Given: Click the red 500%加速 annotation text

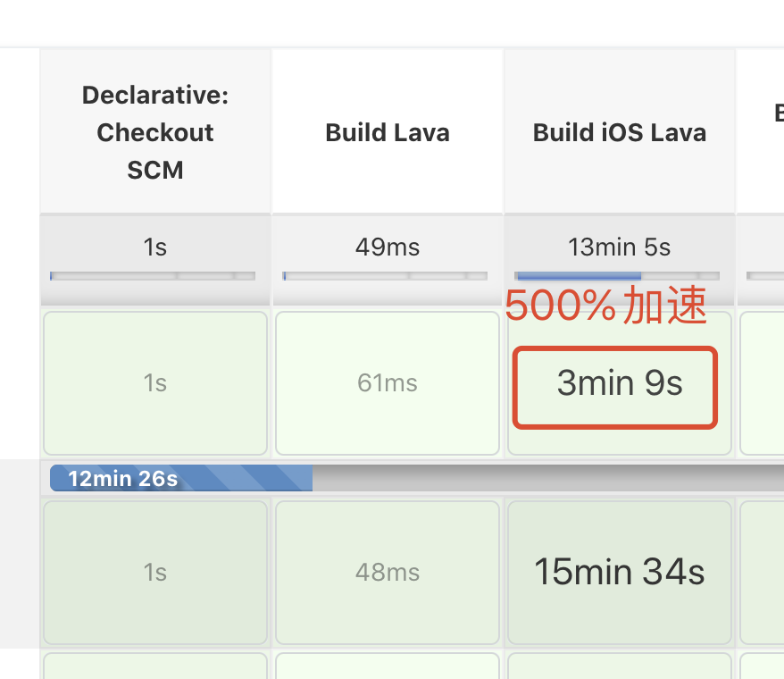Looking at the screenshot, I should [605, 307].
